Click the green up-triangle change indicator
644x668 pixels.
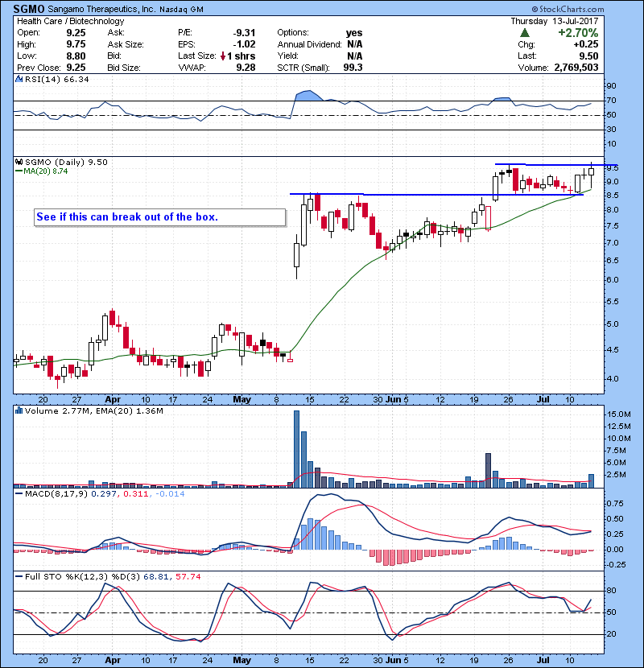pyautogui.click(x=525, y=33)
